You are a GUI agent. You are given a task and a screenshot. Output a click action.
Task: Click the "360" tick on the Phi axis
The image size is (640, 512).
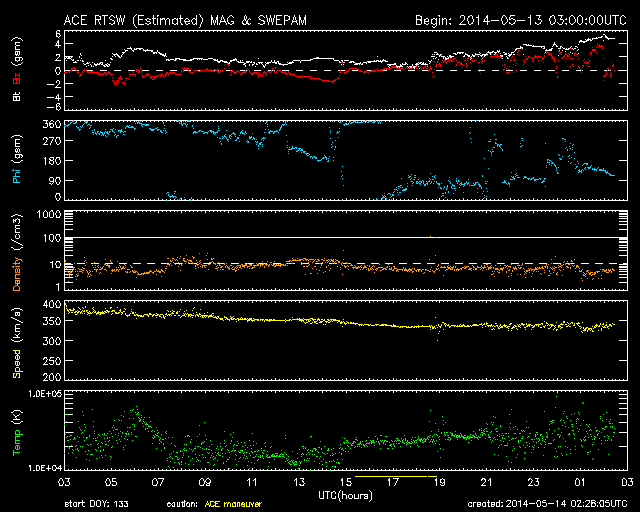point(52,124)
